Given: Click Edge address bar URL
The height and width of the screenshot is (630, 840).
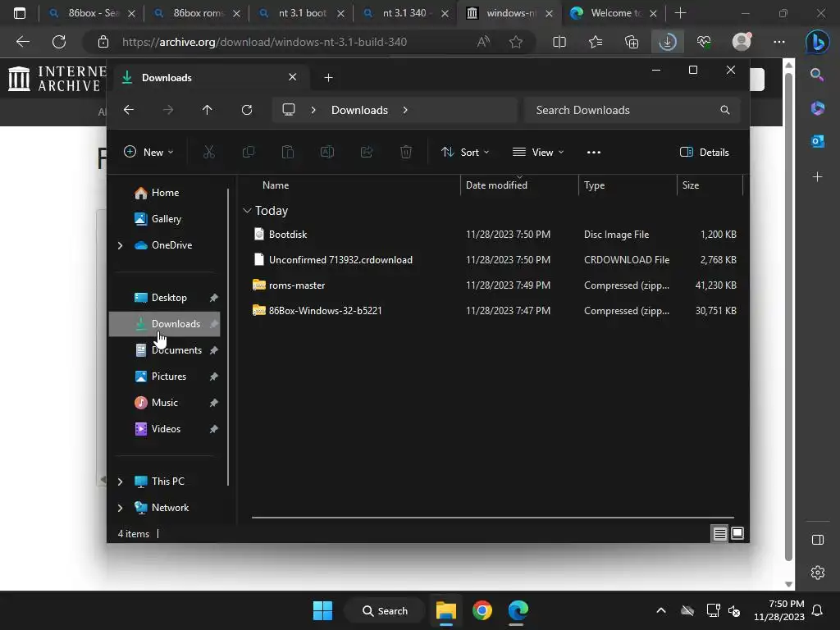Looking at the screenshot, I should 264,42.
